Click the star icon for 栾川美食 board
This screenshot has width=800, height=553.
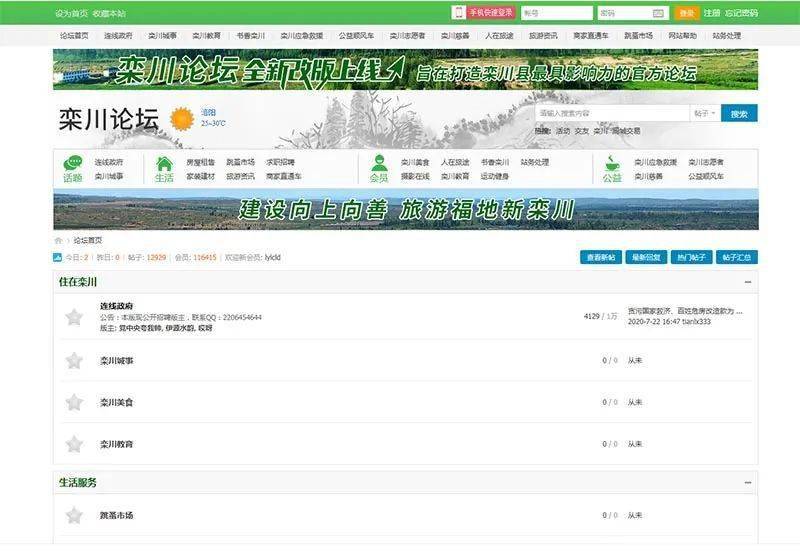pos(74,403)
